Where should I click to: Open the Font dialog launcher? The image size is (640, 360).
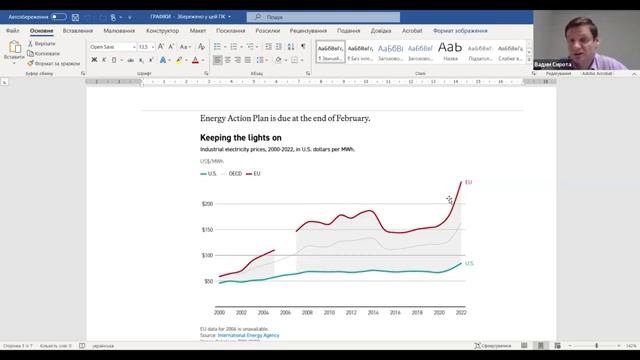206,73
